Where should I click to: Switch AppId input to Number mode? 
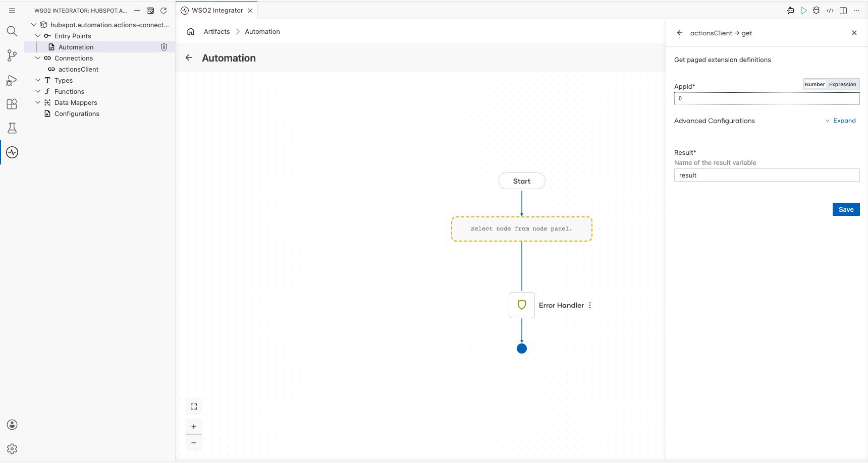[815, 84]
